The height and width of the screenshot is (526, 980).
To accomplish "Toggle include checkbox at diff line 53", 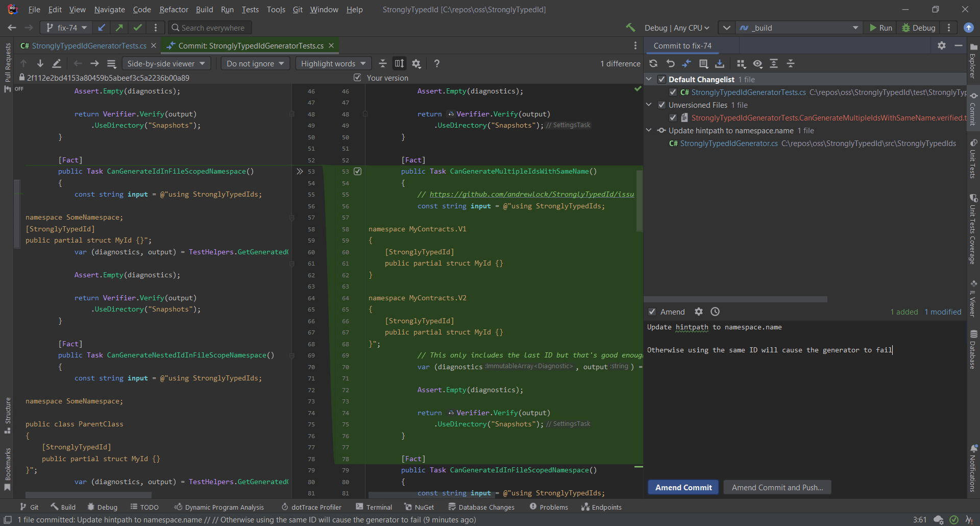I will click(358, 171).
